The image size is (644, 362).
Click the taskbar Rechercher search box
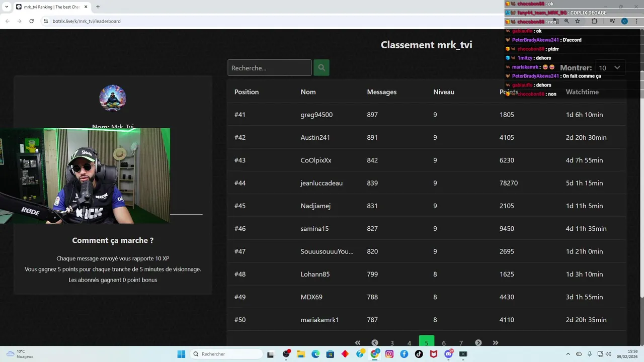[x=225, y=354]
